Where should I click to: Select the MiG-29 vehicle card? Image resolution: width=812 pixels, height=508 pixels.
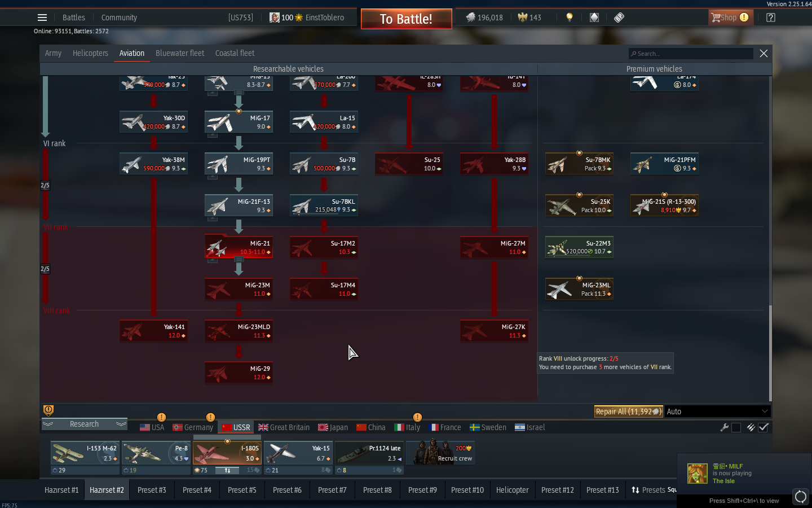[x=239, y=373]
